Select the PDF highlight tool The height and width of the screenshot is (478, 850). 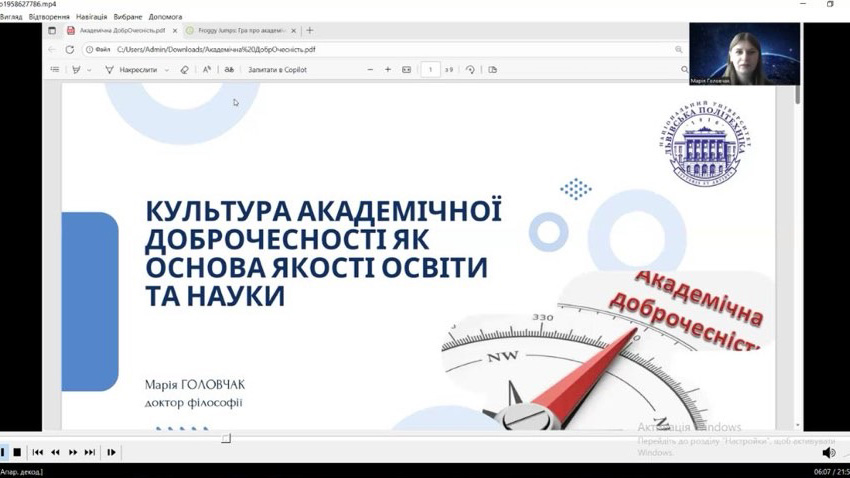(x=76, y=69)
